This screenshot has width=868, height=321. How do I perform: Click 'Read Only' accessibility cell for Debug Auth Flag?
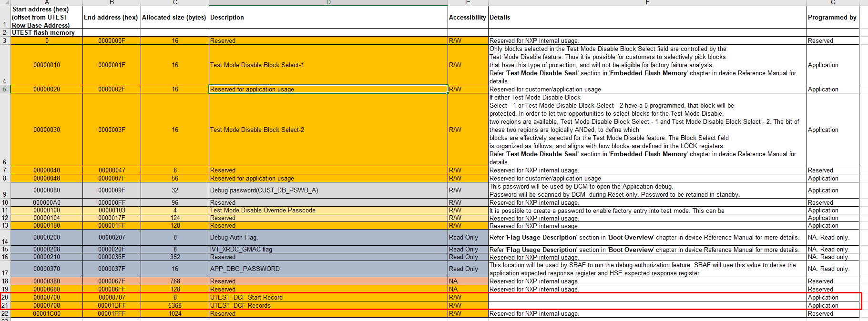468,237
